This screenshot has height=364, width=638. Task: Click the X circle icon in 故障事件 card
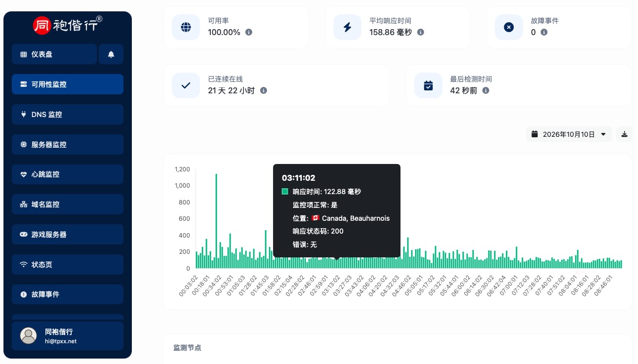(509, 27)
